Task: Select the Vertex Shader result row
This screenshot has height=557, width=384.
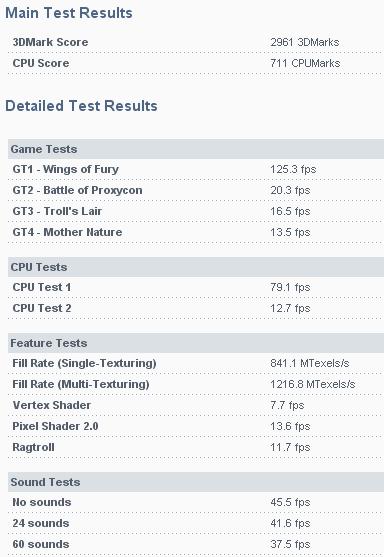Action: [196, 405]
